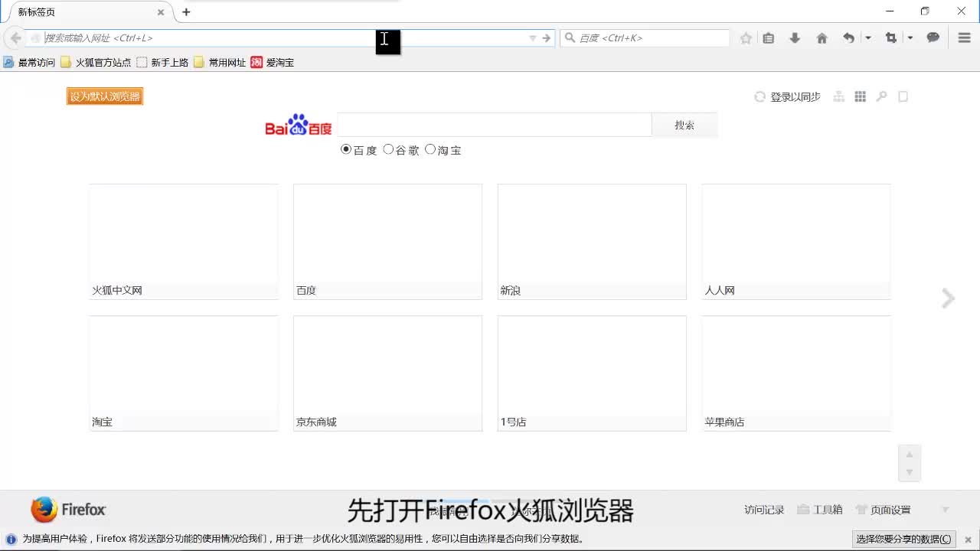
Task: Click the site navigation tree icon
Action: (839, 96)
